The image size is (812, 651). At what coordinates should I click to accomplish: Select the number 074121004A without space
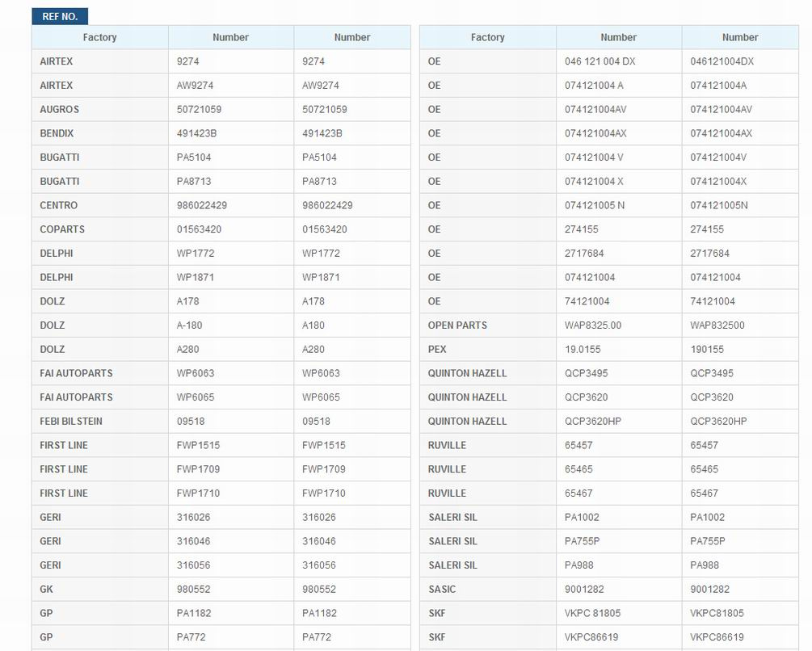pyautogui.click(x=718, y=86)
